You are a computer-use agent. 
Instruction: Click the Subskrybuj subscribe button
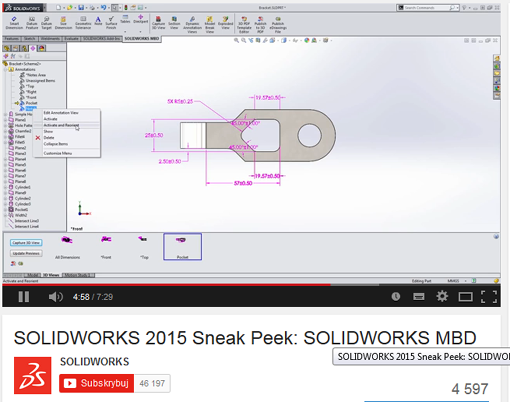coord(97,383)
